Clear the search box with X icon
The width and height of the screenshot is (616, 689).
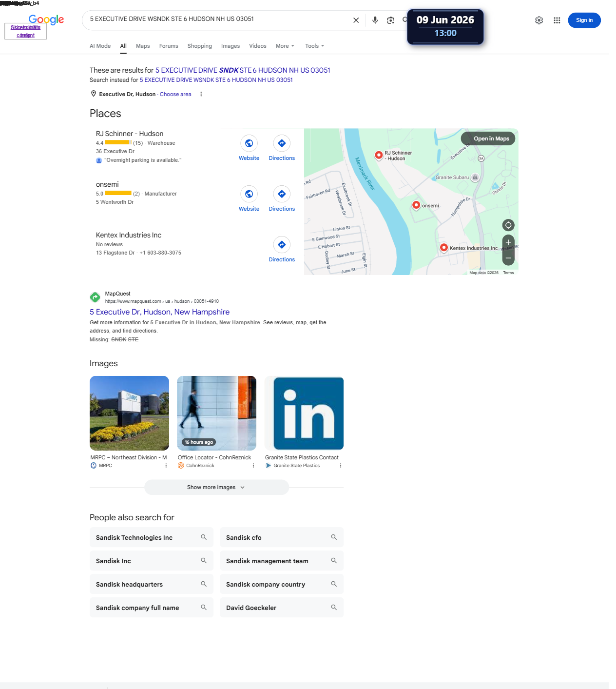[356, 20]
